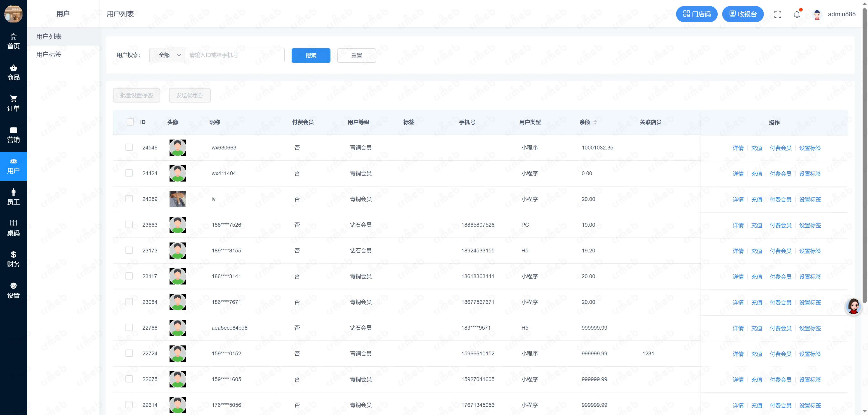Select the checkbox for user 22724
868x415 pixels.
tap(129, 353)
